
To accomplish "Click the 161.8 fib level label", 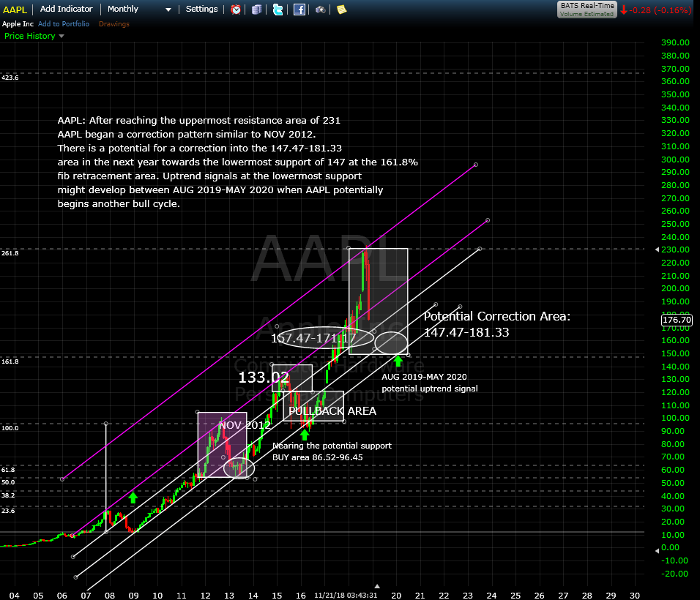I will pos(10,361).
